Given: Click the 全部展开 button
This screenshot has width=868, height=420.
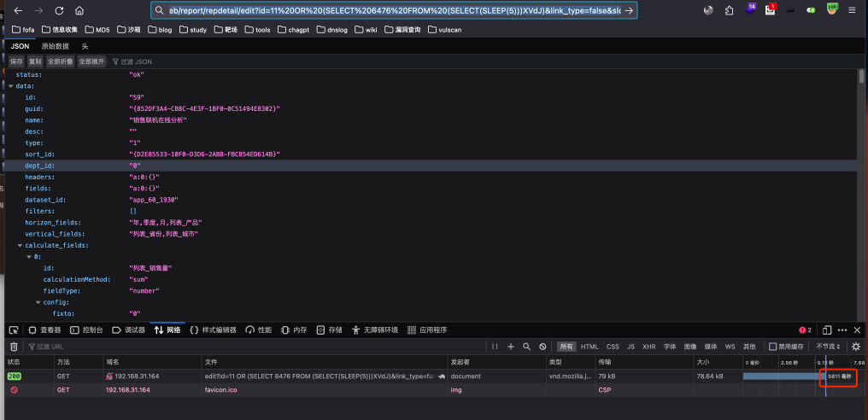Looking at the screenshot, I should coord(91,62).
